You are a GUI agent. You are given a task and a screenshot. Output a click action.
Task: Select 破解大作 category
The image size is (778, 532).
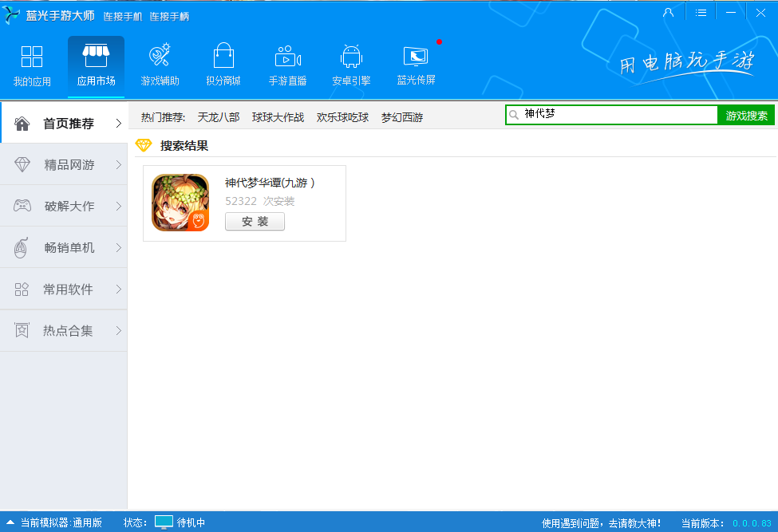64,206
